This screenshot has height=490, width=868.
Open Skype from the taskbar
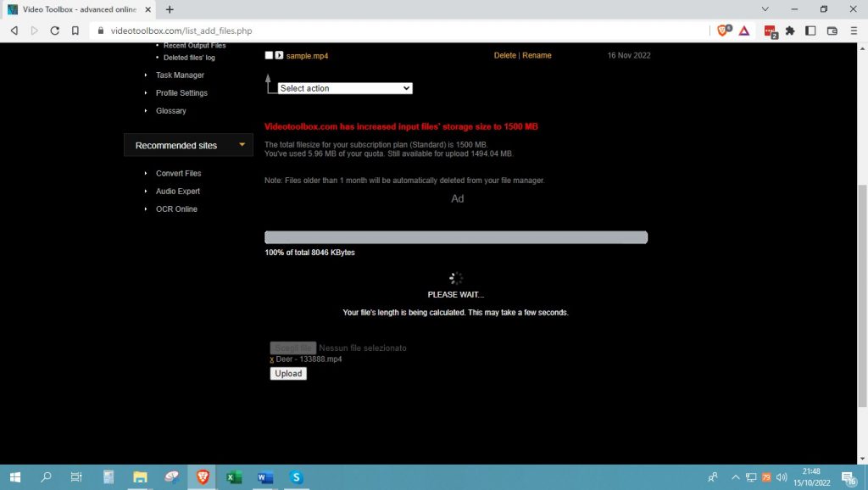coord(296,477)
